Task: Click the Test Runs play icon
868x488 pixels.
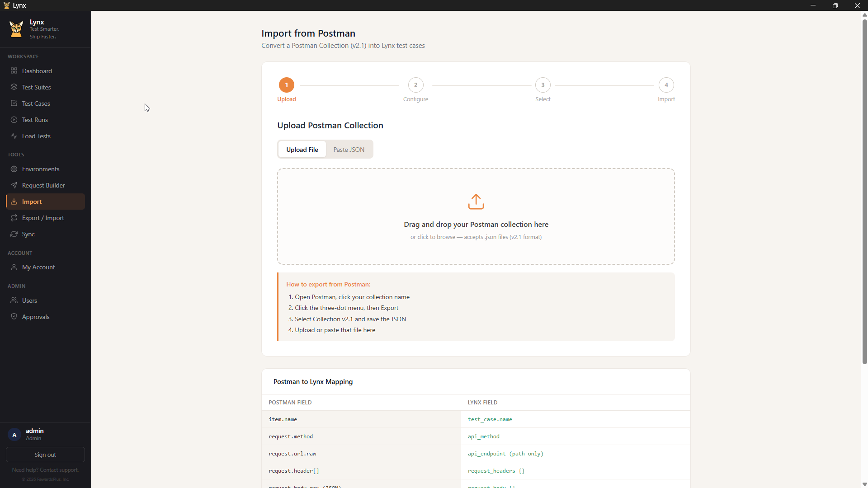Action: tap(14, 120)
